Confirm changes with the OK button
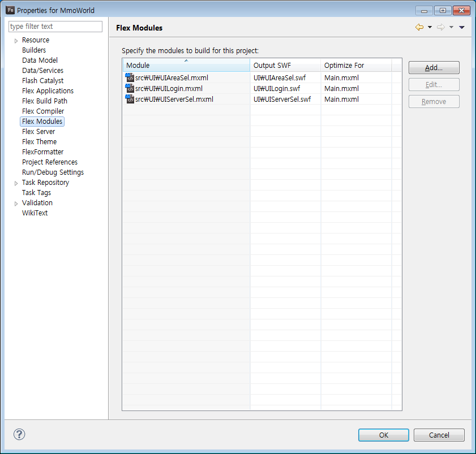The width and height of the screenshot is (476, 454). [383, 435]
